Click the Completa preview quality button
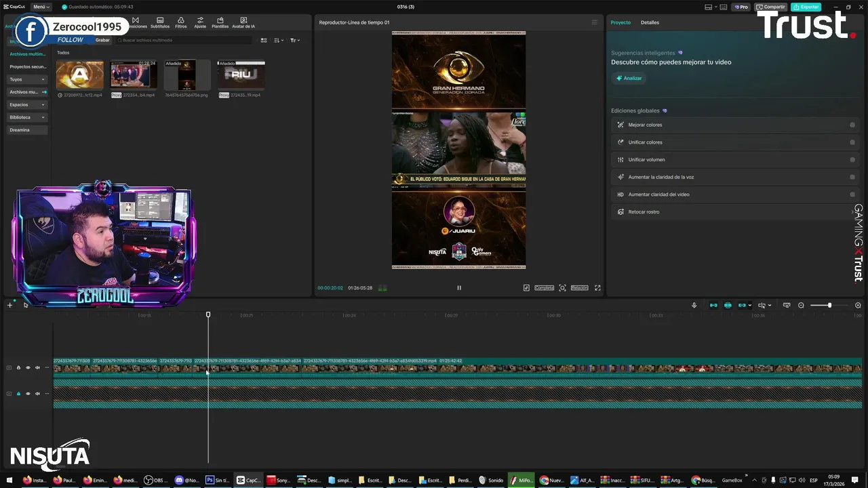The height and width of the screenshot is (488, 868). tap(545, 288)
